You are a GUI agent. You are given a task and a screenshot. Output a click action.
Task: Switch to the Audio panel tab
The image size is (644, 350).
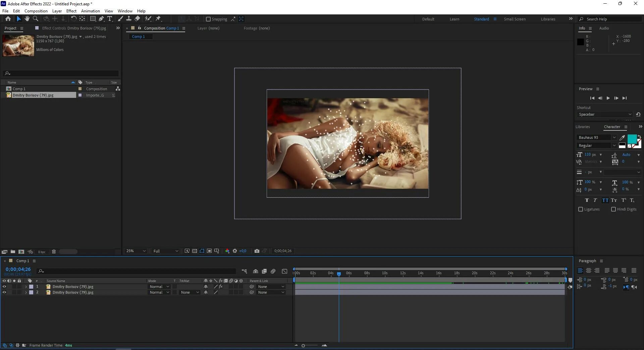(604, 28)
